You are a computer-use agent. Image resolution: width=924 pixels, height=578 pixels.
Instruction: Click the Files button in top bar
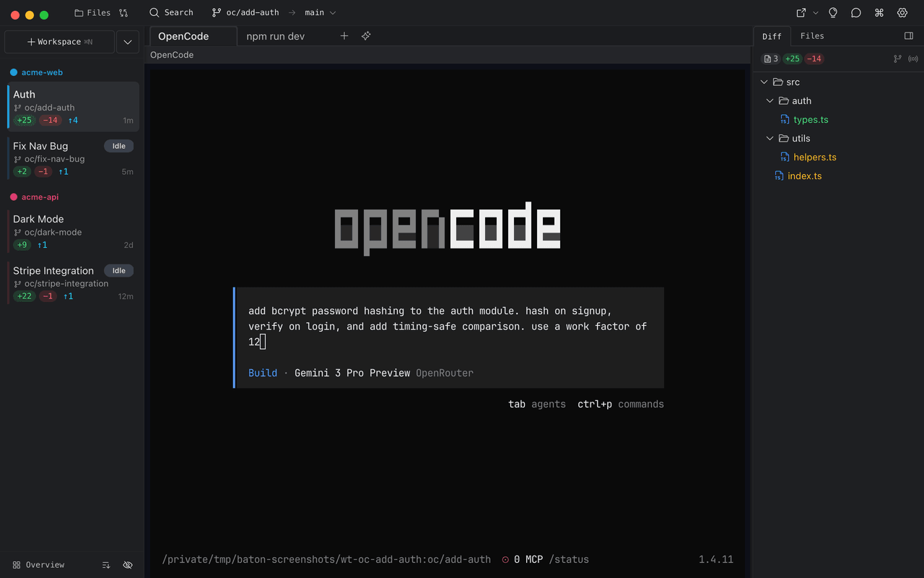(92, 13)
